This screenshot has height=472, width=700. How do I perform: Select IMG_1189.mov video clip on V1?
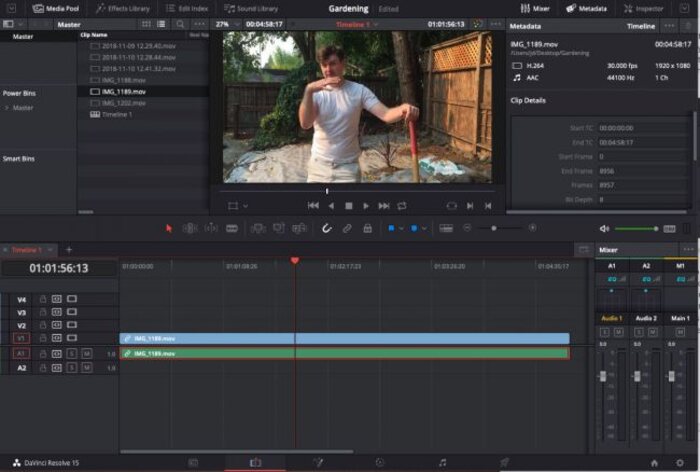(344, 338)
